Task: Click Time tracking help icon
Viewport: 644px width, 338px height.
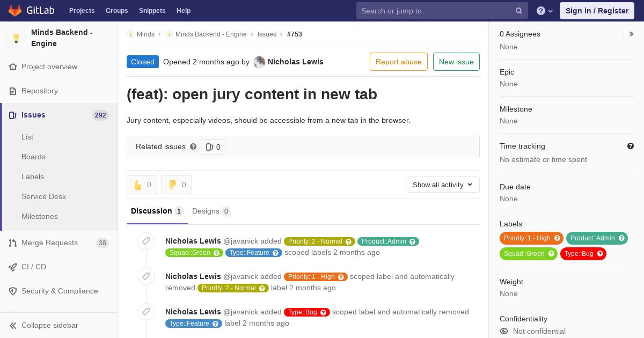Action: (x=631, y=146)
